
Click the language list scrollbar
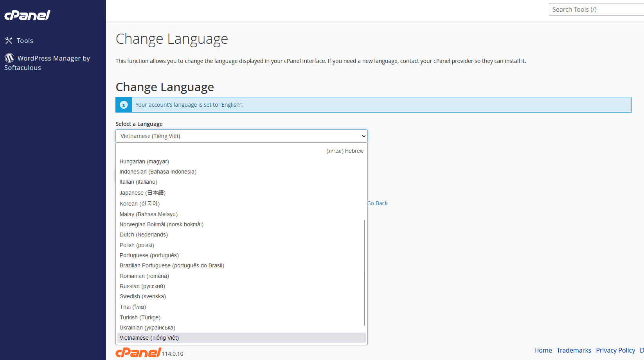point(364,272)
